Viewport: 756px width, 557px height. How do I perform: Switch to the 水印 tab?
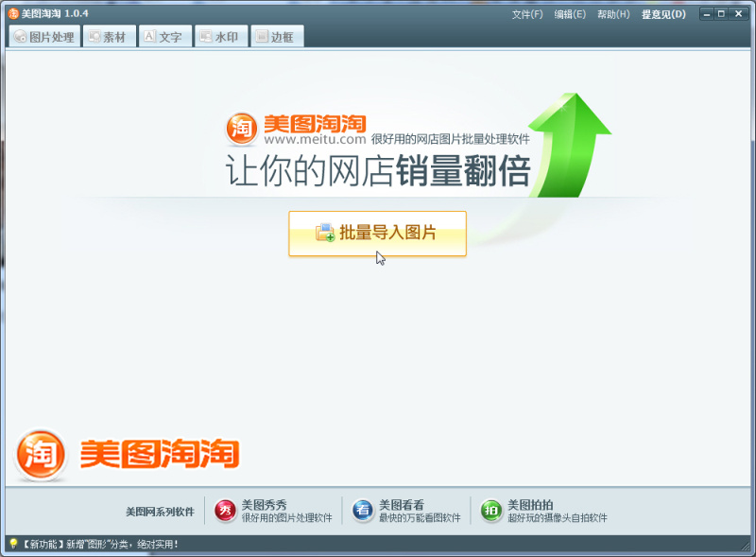pyautogui.click(x=221, y=37)
